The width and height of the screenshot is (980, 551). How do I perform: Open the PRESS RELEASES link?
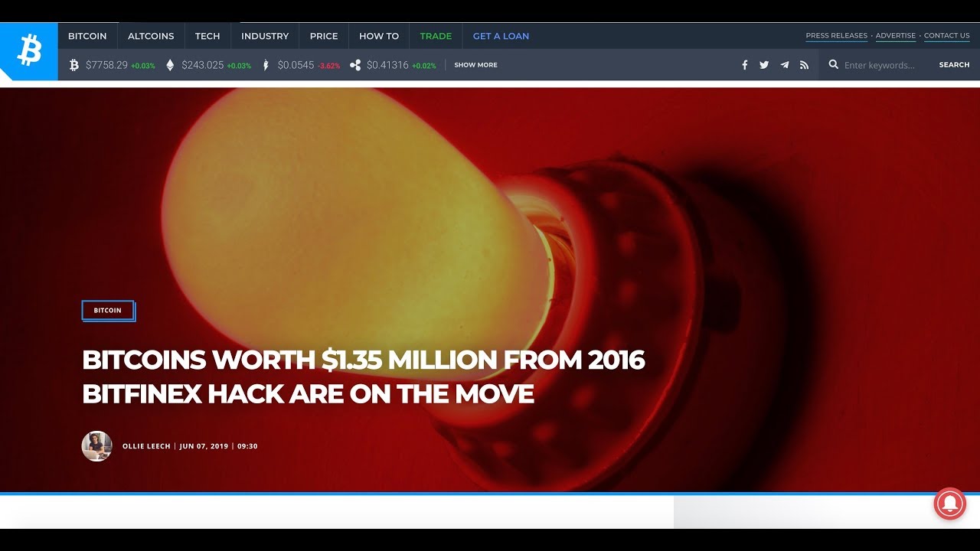point(837,36)
